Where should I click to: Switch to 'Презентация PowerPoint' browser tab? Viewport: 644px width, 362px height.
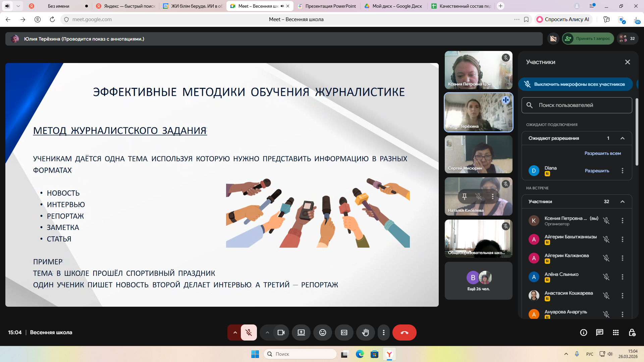[x=330, y=6]
